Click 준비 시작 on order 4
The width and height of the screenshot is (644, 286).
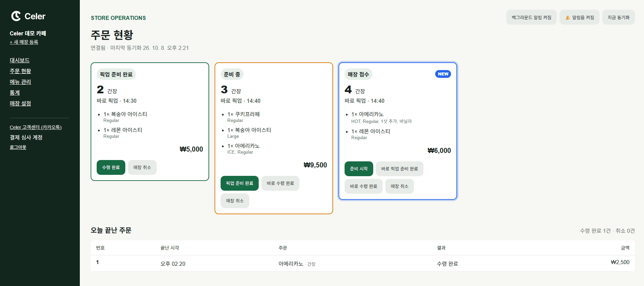[x=359, y=169]
